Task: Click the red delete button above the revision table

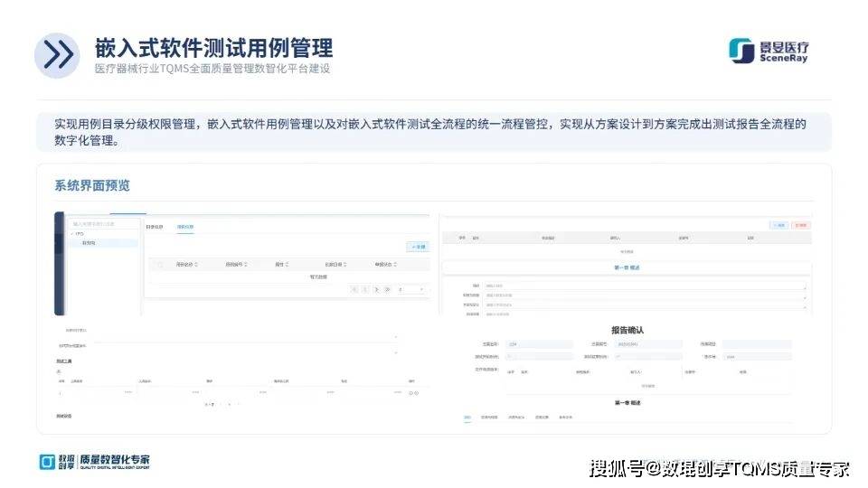Action: click(801, 225)
